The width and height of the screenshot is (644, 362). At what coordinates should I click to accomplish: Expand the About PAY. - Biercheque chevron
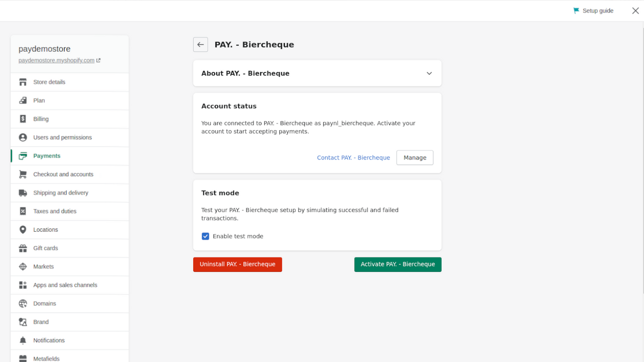click(x=429, y=73)
